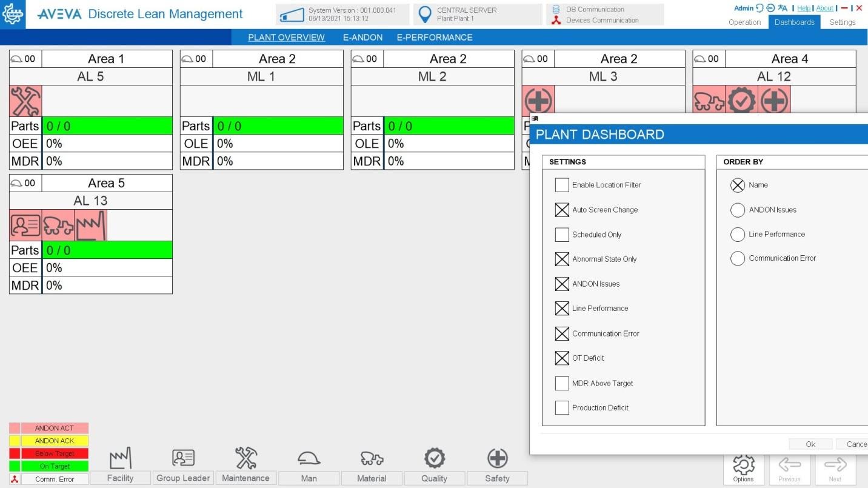Uncheck Auto Screen Change
The height and width of the screenshot is (488, 868).
coord(562,210)
